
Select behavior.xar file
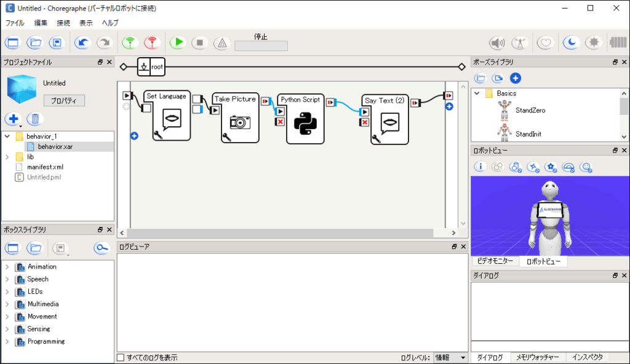55,146
